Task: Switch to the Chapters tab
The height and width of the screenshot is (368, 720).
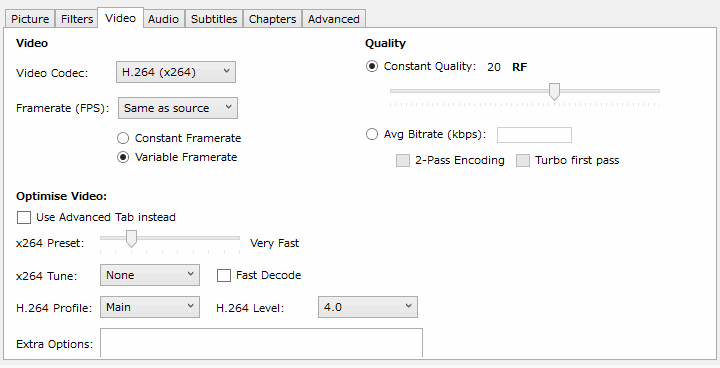Action: click(x=272, y=19)
